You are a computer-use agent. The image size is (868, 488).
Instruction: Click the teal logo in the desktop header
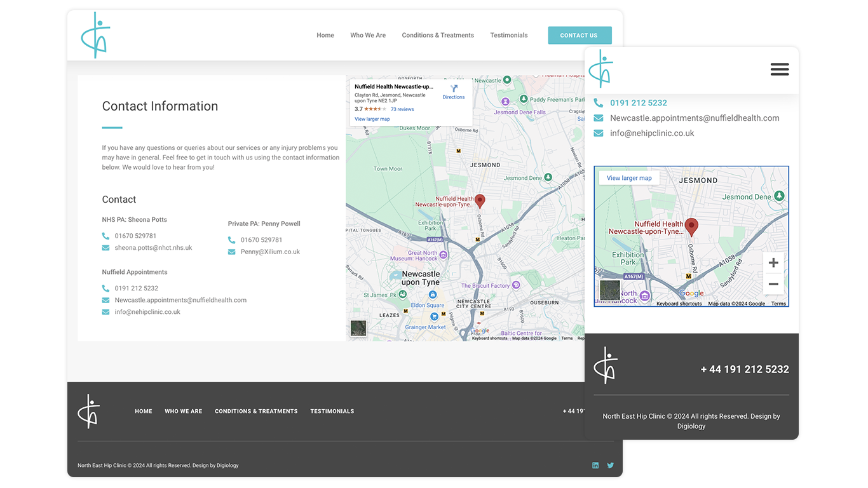95,36
